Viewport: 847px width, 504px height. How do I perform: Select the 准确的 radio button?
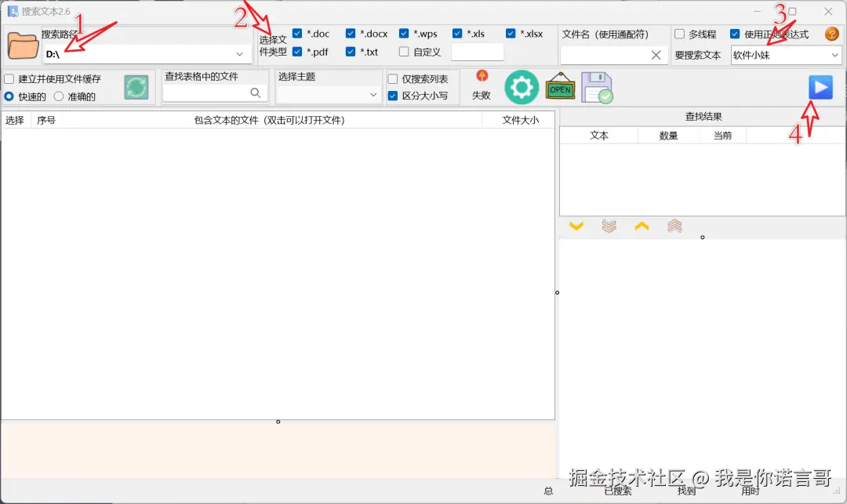point(58,96)
